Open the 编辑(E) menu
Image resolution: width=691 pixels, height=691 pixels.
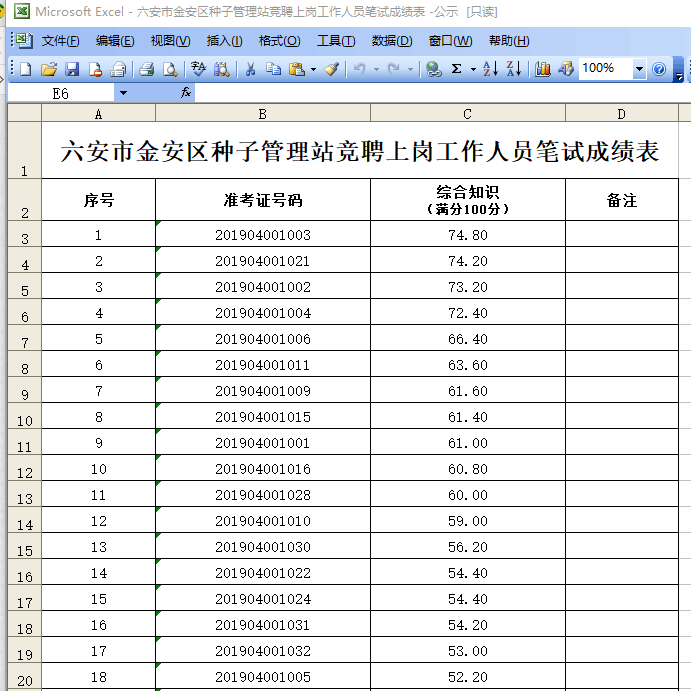click(x=115, y=41)
